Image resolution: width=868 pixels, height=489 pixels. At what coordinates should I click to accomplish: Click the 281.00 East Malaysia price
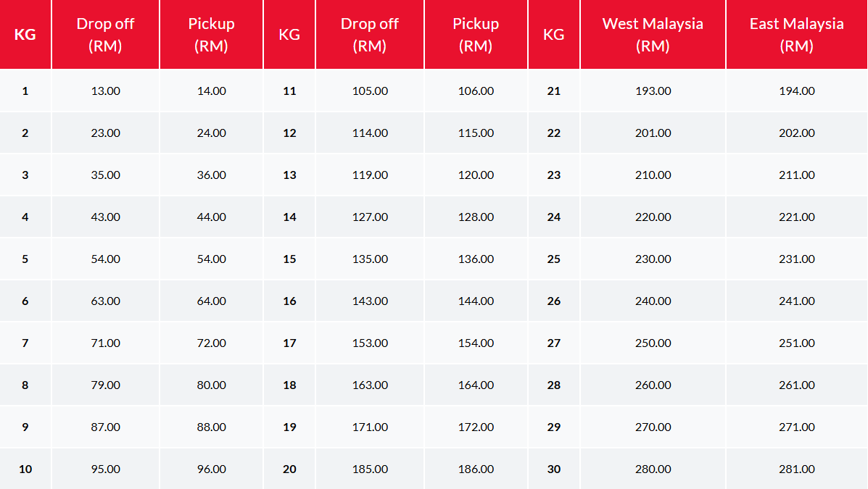(x=796, y=469)
